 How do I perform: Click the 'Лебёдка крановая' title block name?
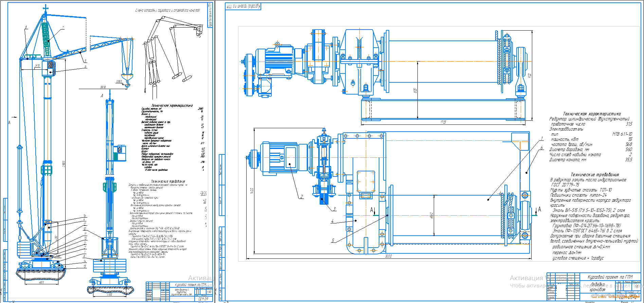[x=598, y=287]
